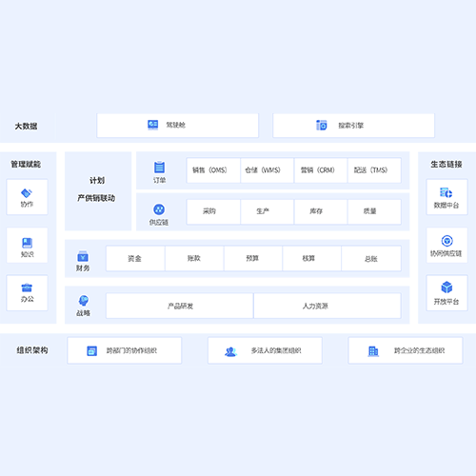Open the 知识 knowledge book icon
The image size is (476, 476).
click(27, 243)
